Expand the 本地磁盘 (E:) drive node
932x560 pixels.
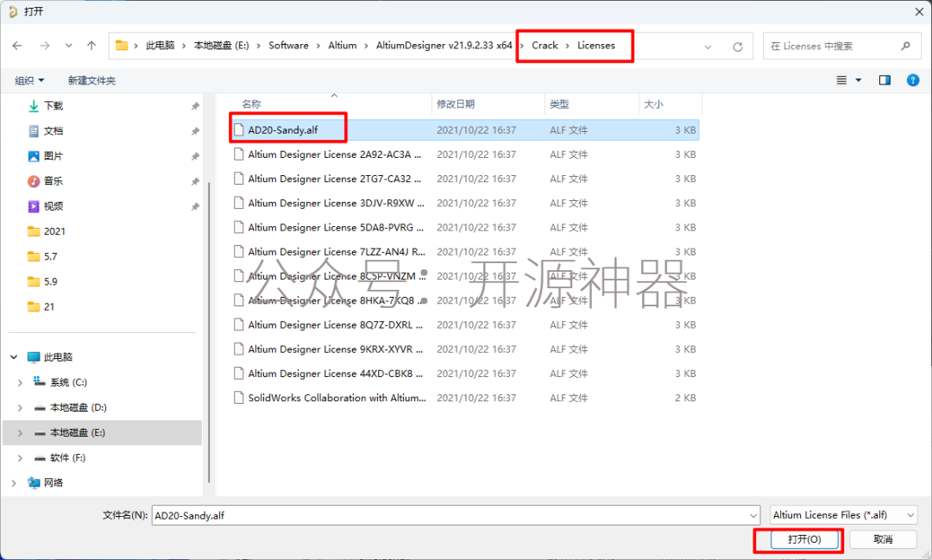[x=20, y=433]
